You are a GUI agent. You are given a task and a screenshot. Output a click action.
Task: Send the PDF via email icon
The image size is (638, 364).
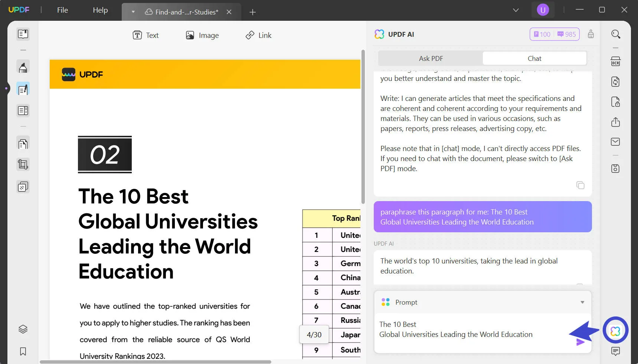tap(615, 142)
